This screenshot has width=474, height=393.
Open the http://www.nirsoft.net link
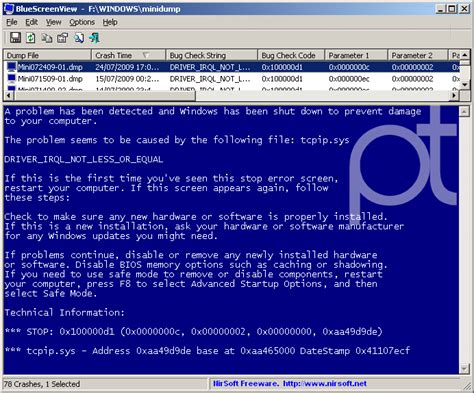[325, 384]
